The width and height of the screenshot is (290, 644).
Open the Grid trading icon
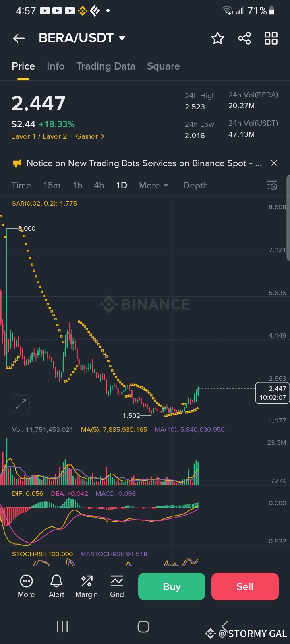click(117, 581)
